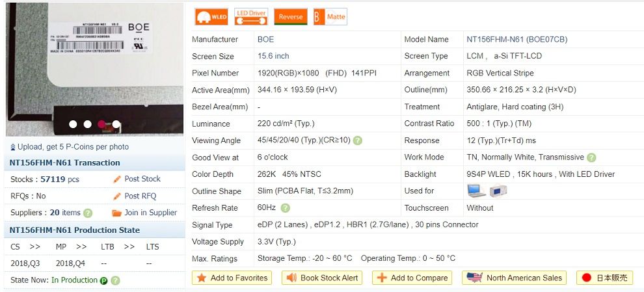Click the pencil icon beside Post RFQ
644x292 pixels.
tap(117, 196)
